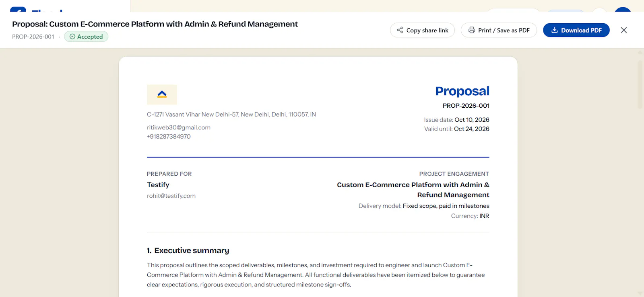Click the client email rohit@testify.com

pyautogui.click(x=171, y=196)
